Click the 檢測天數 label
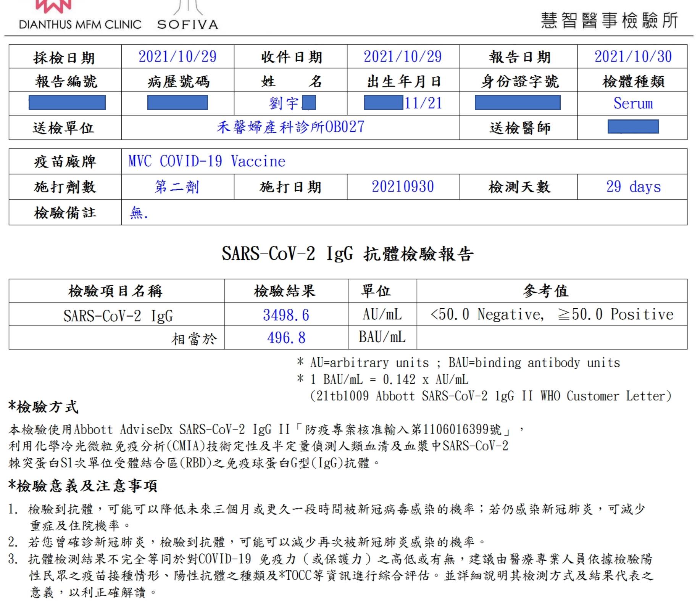Screen dimensions: 700x601 [519, 187]
